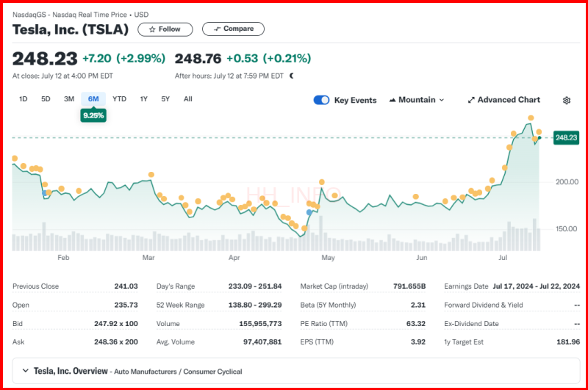
Task: Click the after-hours moon icon
Action: 292,76
